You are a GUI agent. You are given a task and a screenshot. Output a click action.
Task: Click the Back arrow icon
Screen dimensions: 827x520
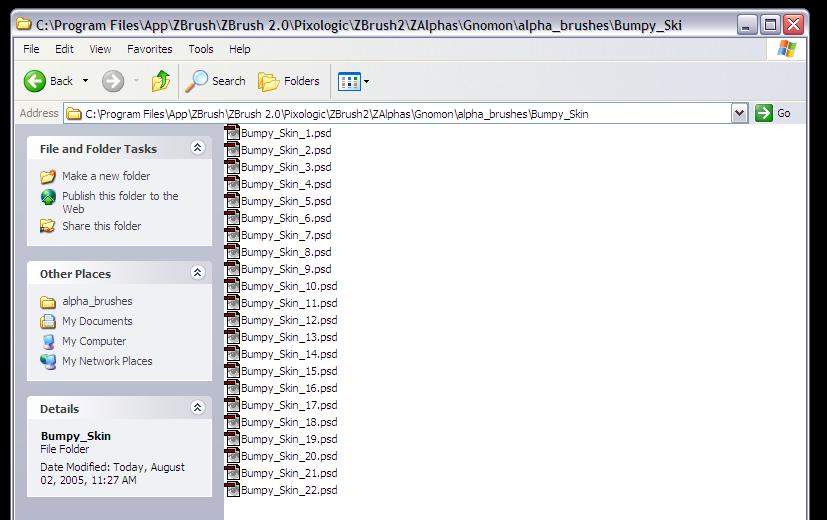pyautogui.click(x=35, y=81)
